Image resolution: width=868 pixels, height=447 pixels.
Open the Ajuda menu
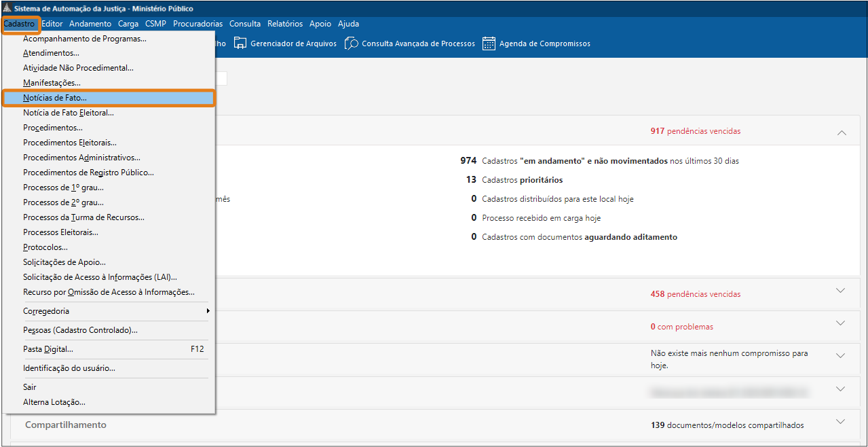pos(348,24)
